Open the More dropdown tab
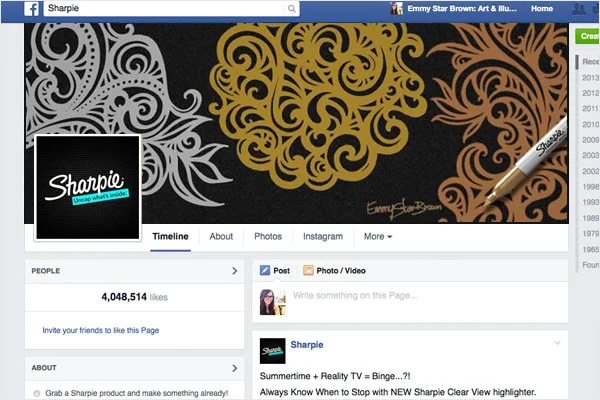 tap(378, 237)
